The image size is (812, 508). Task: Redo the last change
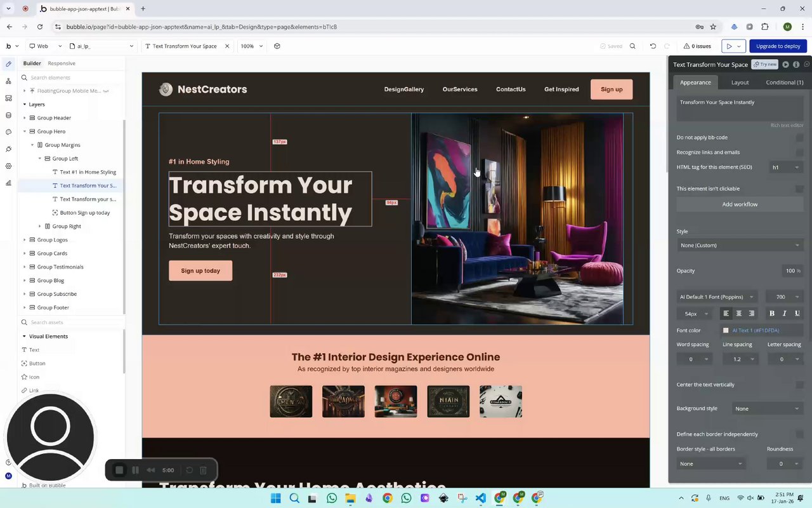(x=667, y=46)
